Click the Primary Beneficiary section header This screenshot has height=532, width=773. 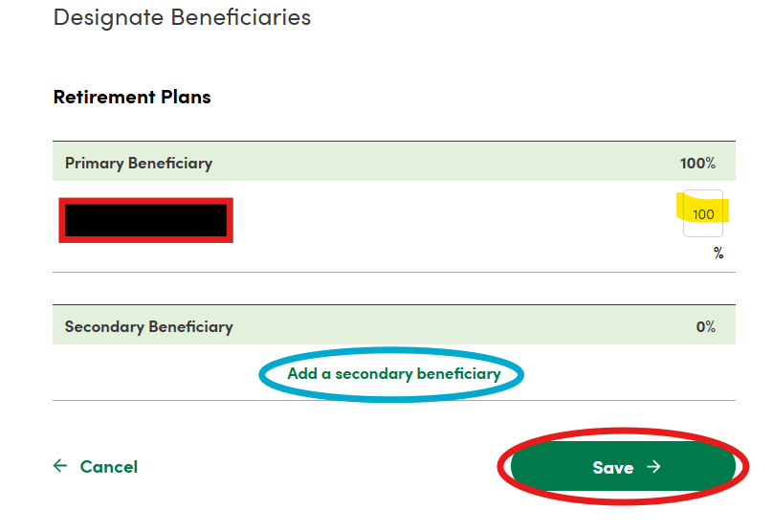[x=139, y=163]
